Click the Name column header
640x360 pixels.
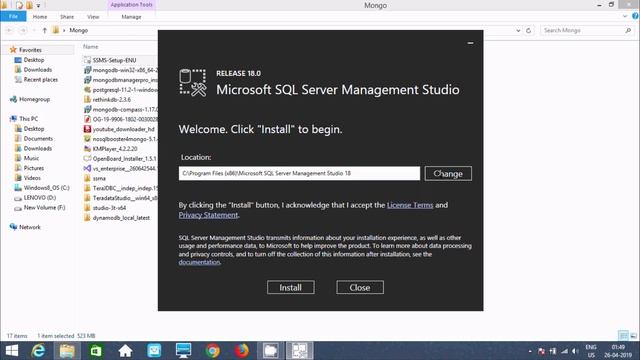91,47
